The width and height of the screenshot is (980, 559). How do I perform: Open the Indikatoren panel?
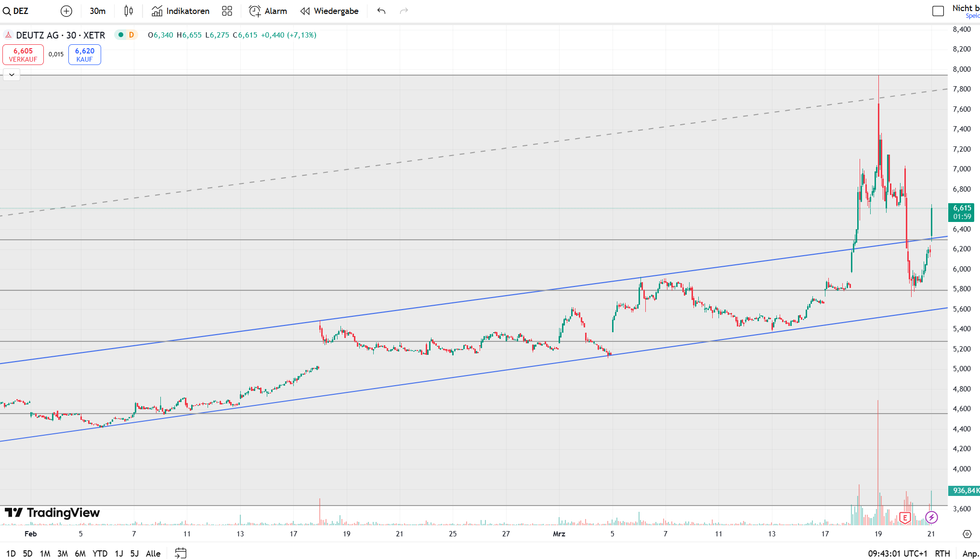tap(181, 11)
